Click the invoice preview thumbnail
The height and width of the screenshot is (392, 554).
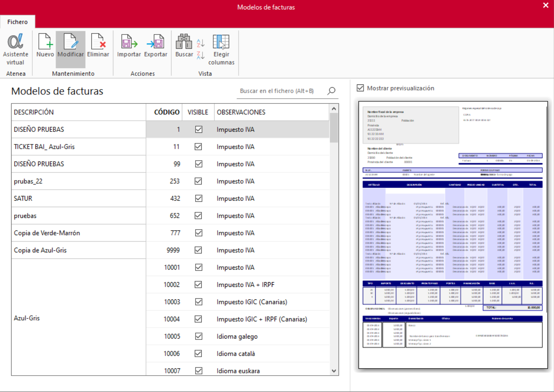(453, 235)
